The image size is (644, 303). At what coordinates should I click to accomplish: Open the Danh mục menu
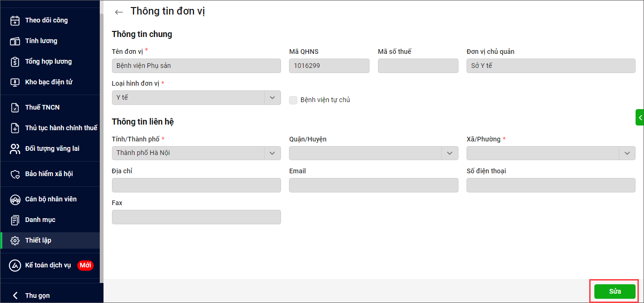pos(40,220)
